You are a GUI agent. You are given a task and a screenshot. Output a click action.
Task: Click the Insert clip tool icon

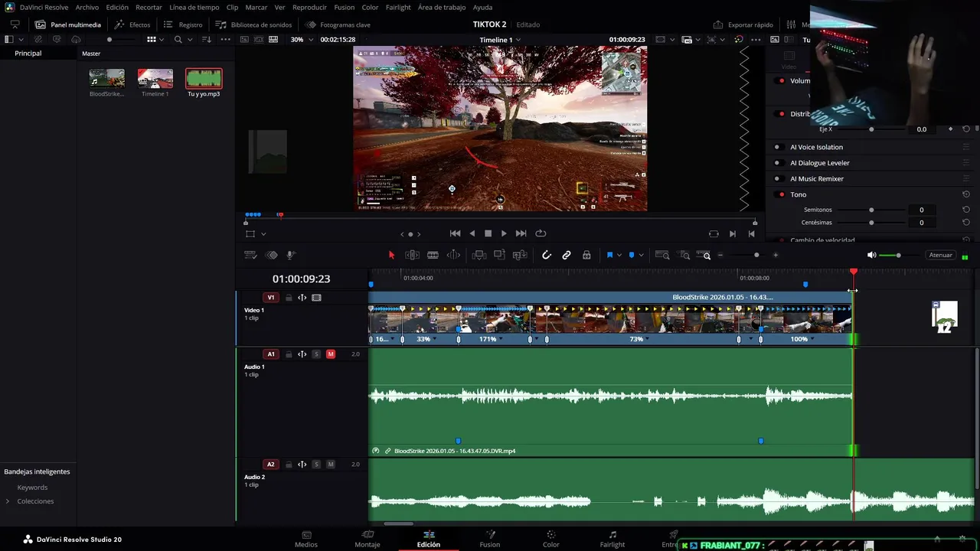click(479, 255)
